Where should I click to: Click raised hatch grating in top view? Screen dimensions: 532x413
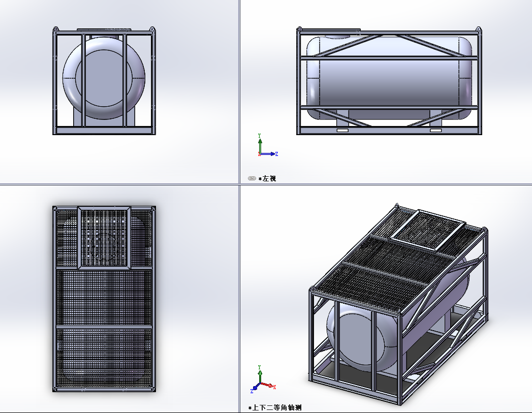tap(104, 237)
